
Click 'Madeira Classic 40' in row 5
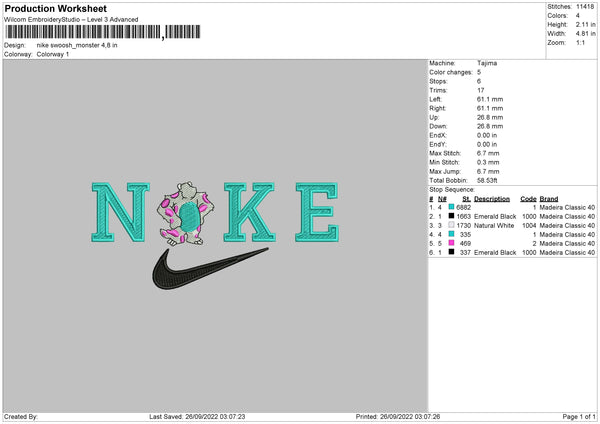point(567,243)
